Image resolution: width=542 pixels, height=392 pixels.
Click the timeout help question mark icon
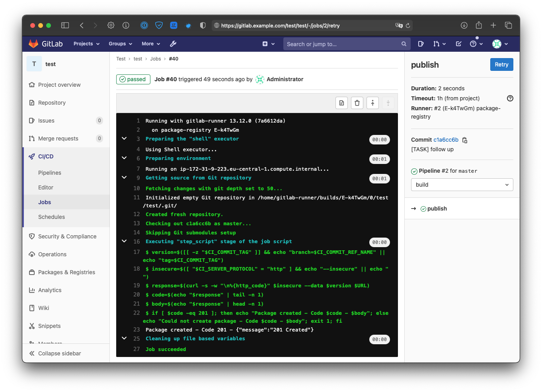(x=510, y=98)
